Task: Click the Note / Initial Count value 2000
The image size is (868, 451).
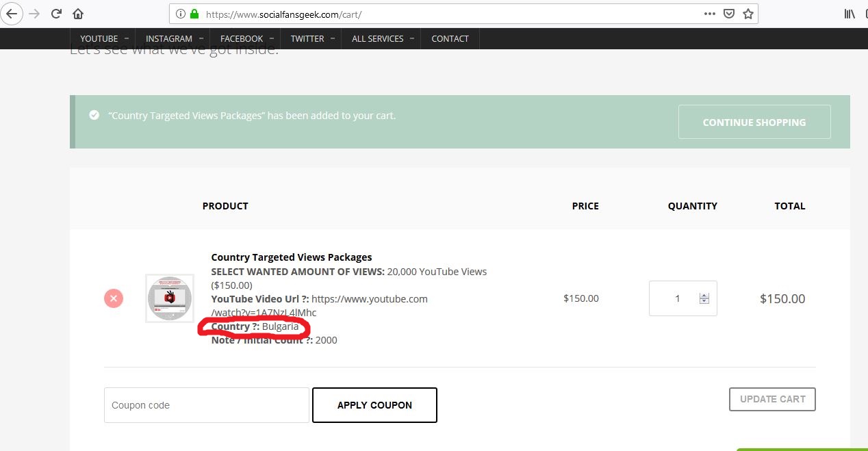Action: tap(327, 340)
